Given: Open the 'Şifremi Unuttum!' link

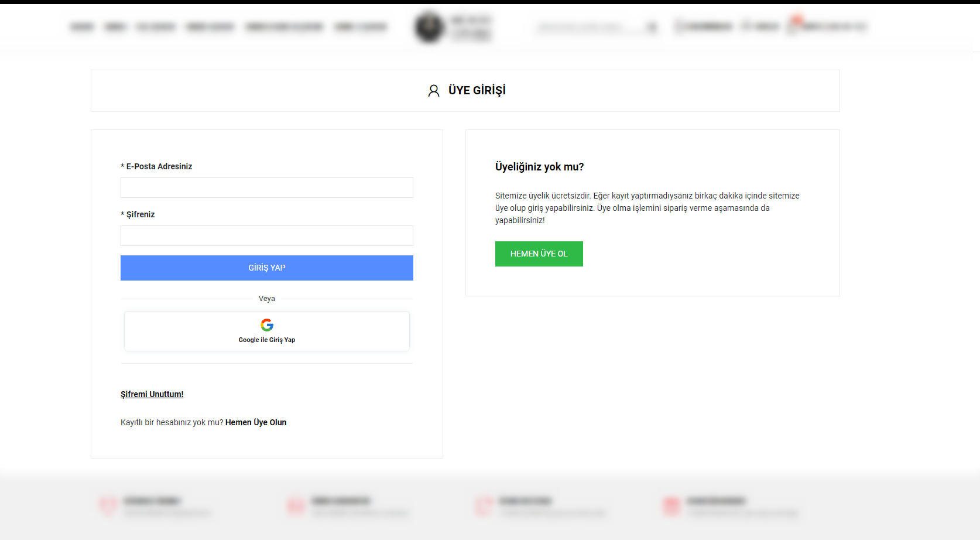Looking at the screenshot, I should click(x=152, y=394).
